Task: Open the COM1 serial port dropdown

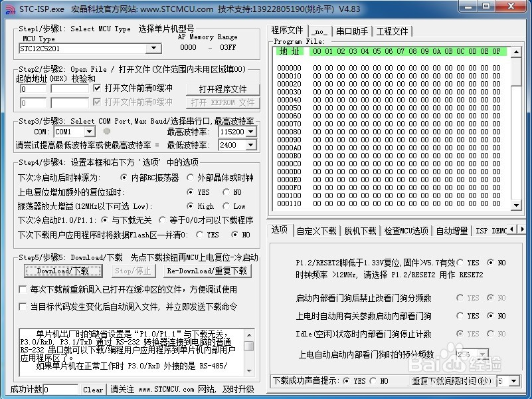Action: [x=90, y=131]
